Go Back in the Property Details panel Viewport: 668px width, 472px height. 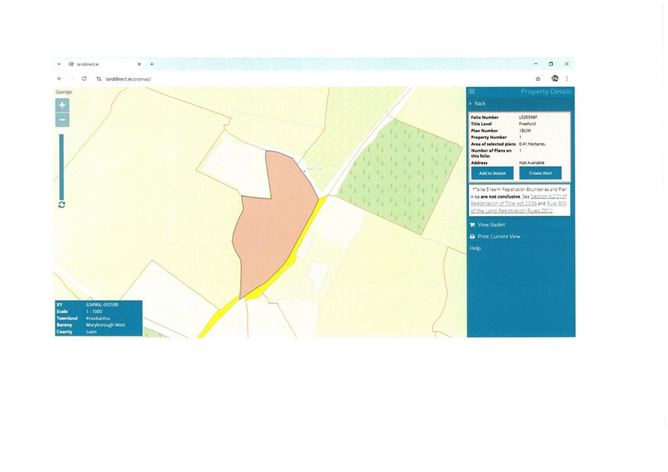[x=478, y=103]
